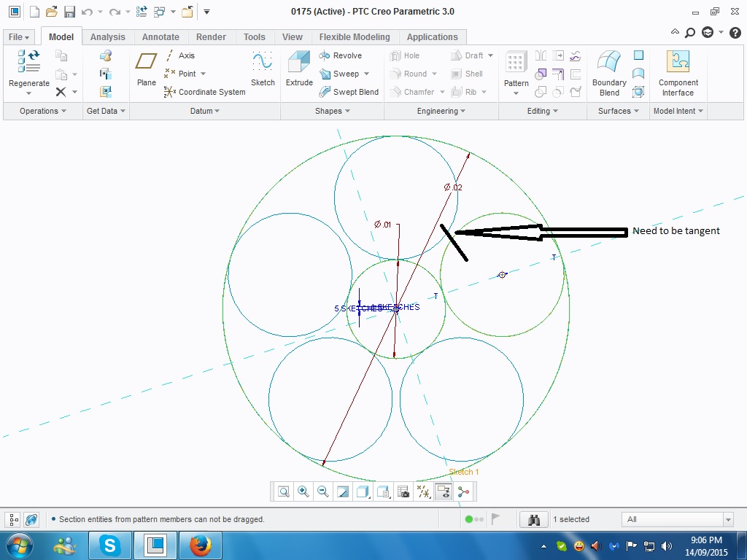The width and height of the screenshot is (747, 560).
Task: Expand the Surfaces group dropdown
Action: tap(619, 111)
